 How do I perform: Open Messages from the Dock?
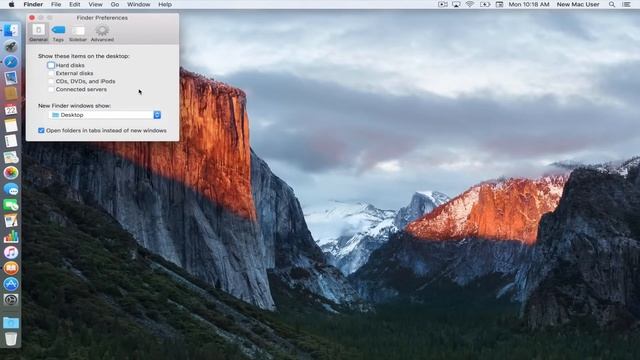pos(11,189)
